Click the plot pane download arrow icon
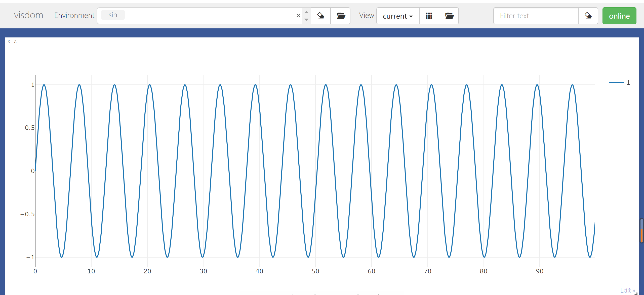This screenshot has width=644, height=295. (15, 42)
